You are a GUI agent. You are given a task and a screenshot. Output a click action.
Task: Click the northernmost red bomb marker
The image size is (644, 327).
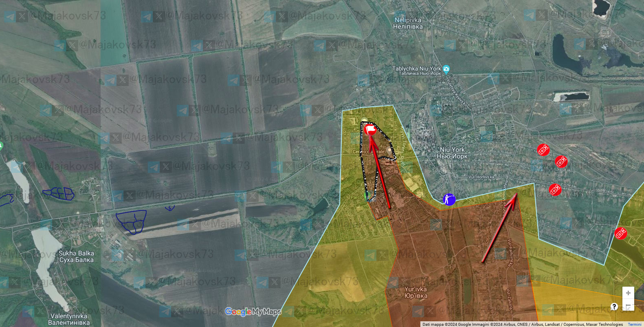point(543,150)
